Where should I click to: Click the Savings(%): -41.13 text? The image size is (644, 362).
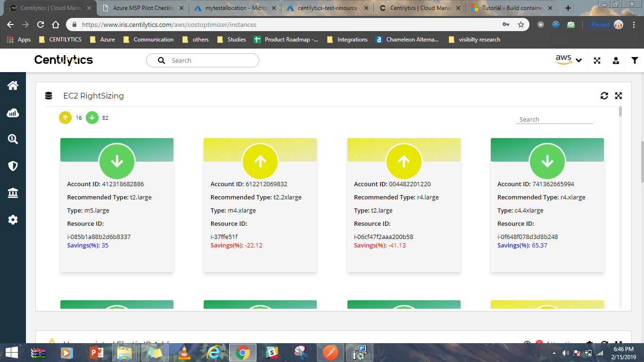pos(380,245)
